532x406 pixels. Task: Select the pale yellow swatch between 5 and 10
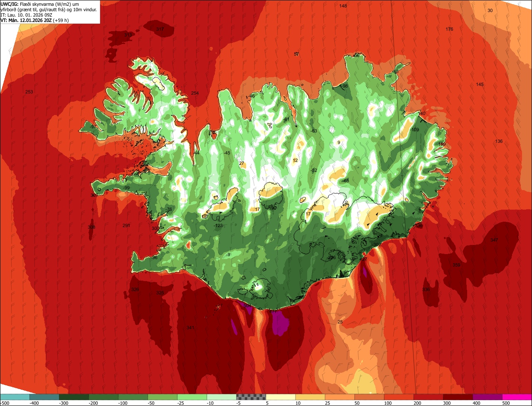click(x=280, y=397)
